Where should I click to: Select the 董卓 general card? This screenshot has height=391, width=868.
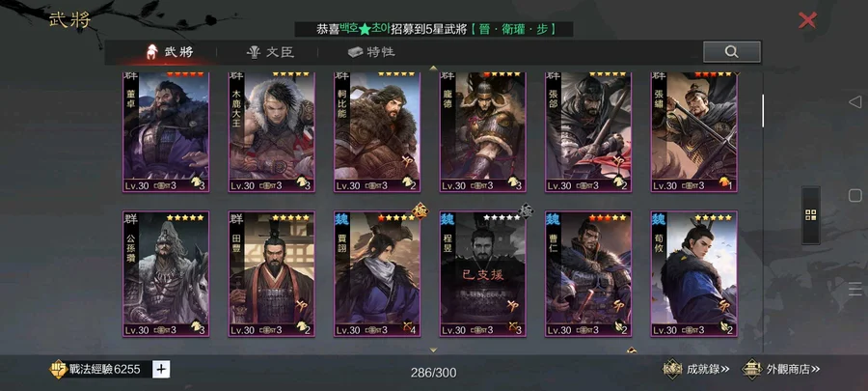coord(166,132)
